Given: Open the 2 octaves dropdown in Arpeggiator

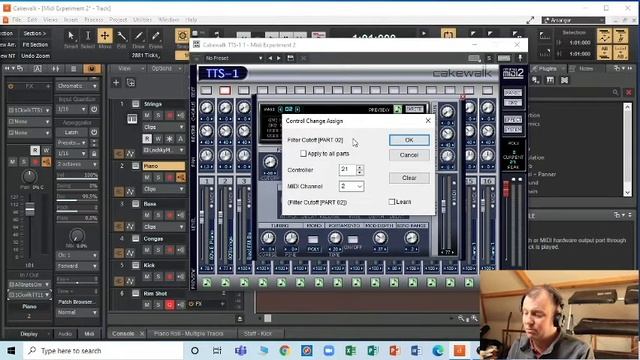Looking at the screenshot, I should (77, 164).
